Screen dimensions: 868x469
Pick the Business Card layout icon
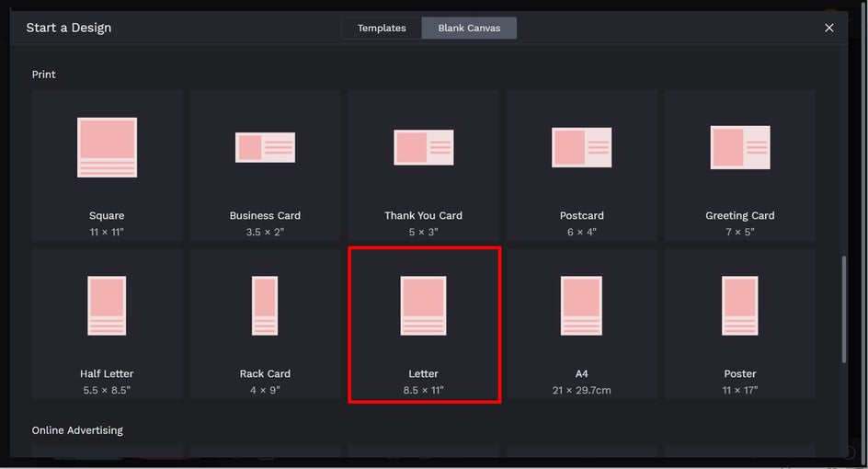point(265,147)
